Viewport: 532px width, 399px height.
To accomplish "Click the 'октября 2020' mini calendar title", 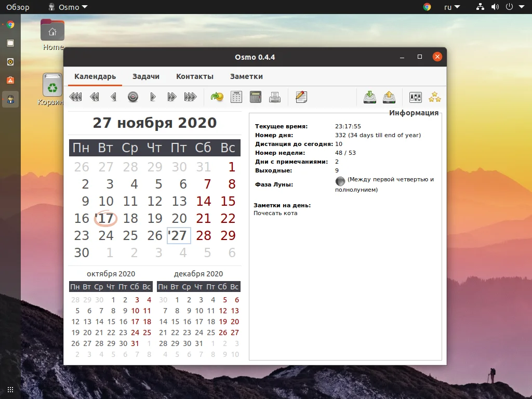I will [111, 274].
